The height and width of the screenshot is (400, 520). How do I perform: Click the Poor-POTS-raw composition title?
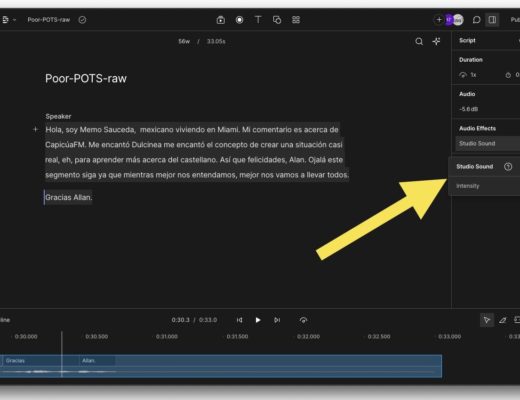(86, 79)
